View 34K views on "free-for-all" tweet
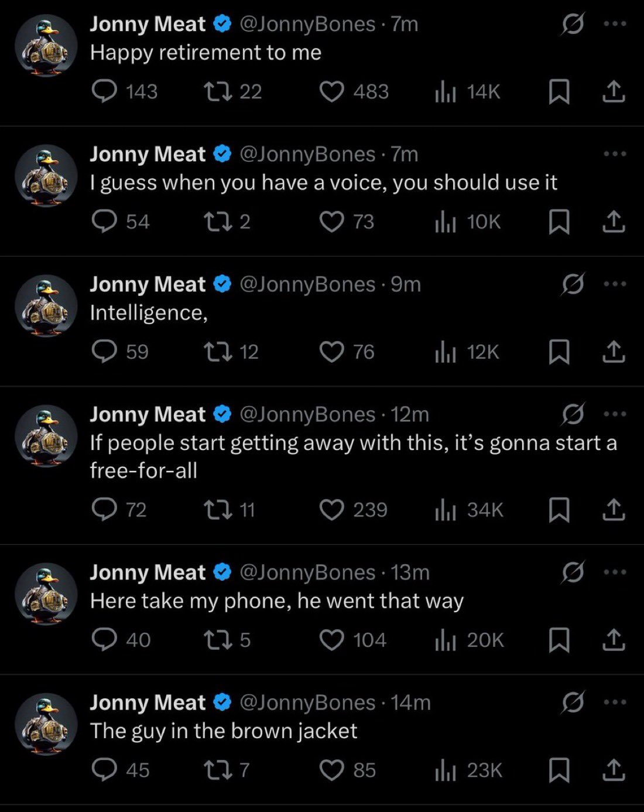Screen dimensions: 644x812 coord(469,510)
